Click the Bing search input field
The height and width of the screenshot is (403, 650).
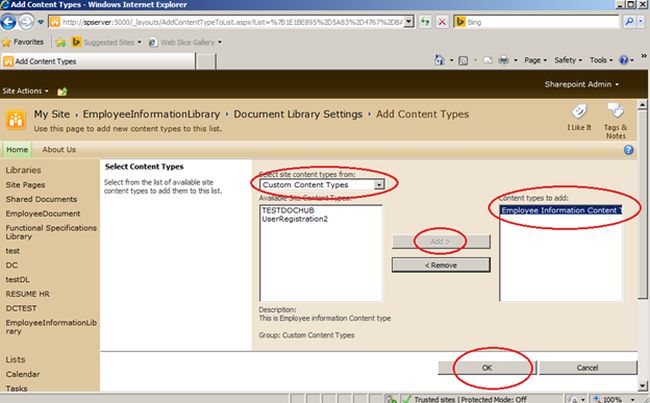click(542, 22)
